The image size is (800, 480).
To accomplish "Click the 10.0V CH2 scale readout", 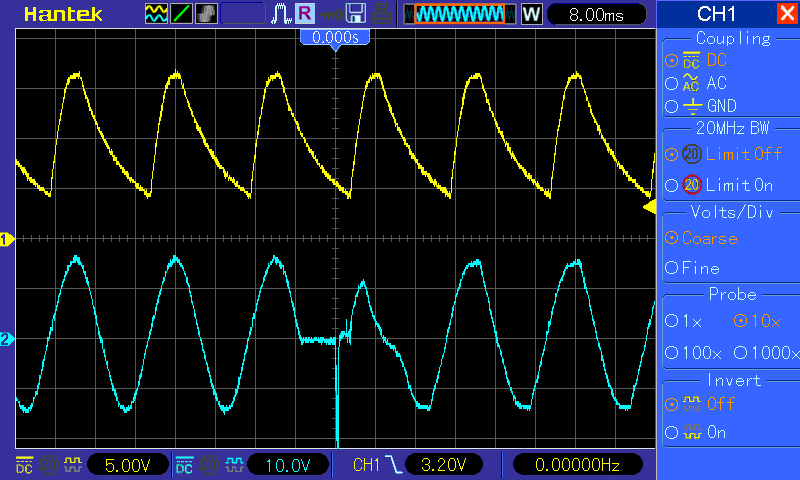I will [x=288, y=465].
